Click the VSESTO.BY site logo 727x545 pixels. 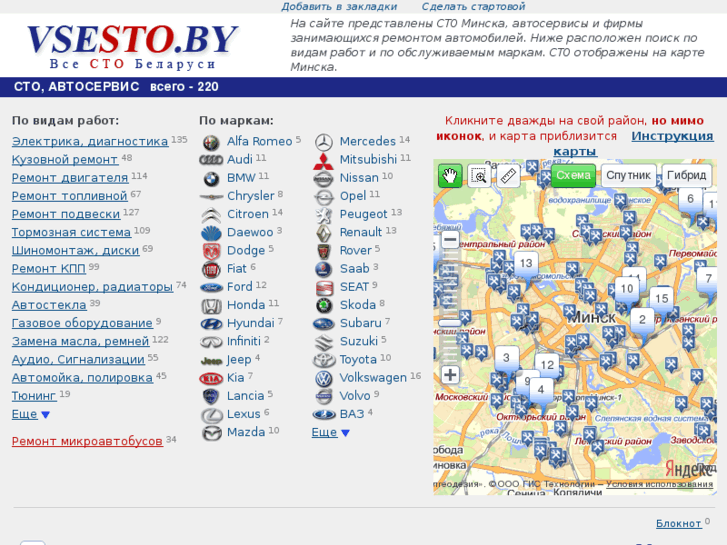click(132, 46)
